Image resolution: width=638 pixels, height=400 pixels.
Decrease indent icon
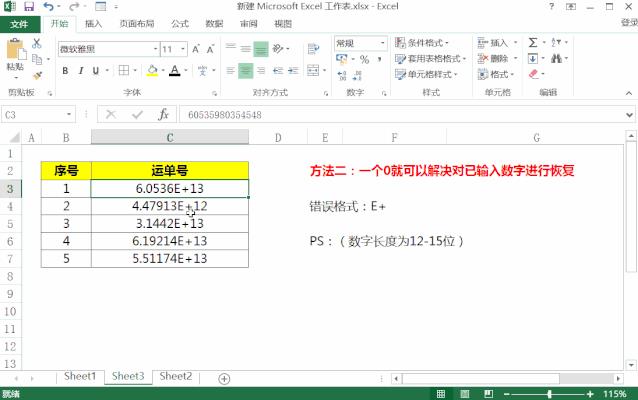pyautogui.click(x=278, y=71)
